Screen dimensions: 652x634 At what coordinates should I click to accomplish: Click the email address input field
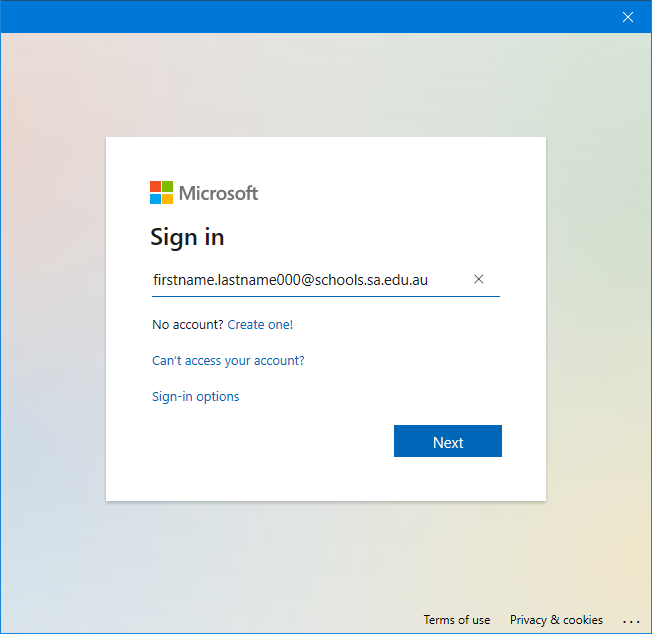[x=326, y=280]
